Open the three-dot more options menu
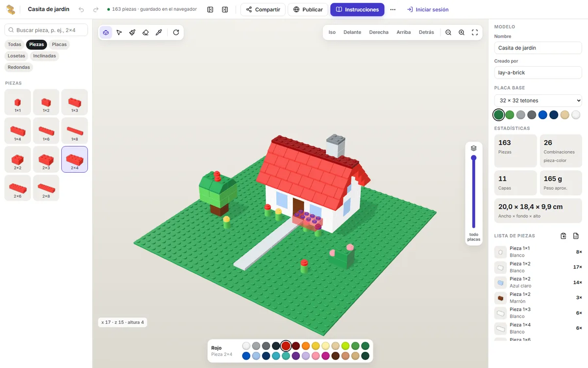The image size is (588, 368). [392, 9]
